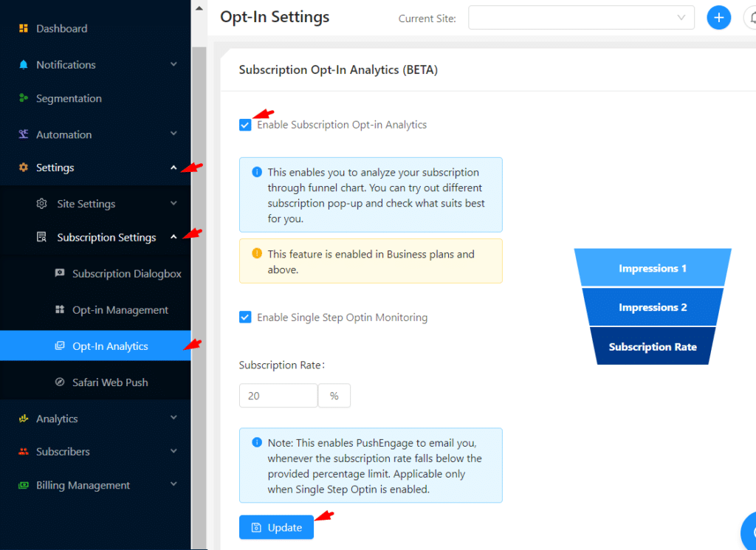Click Impressions 1 funnel segment
Image resolution: width=756 pixels, height=550 pixels.
(653, 268)
